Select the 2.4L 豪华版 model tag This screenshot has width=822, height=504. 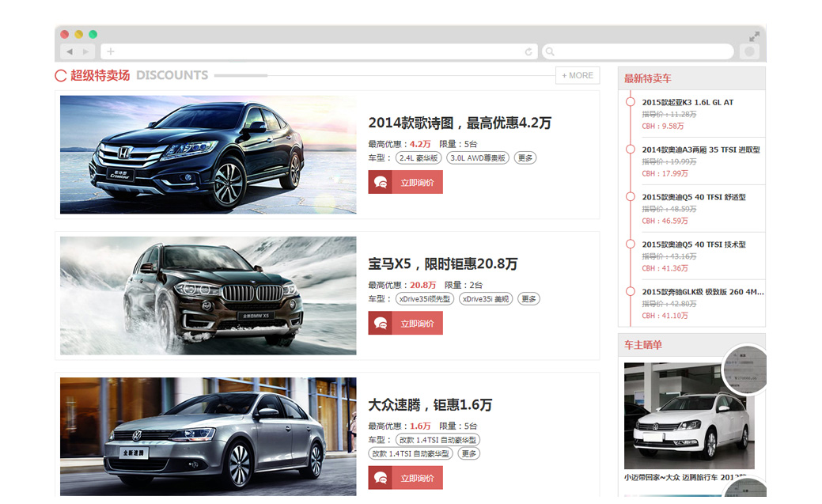coord(419,158)
